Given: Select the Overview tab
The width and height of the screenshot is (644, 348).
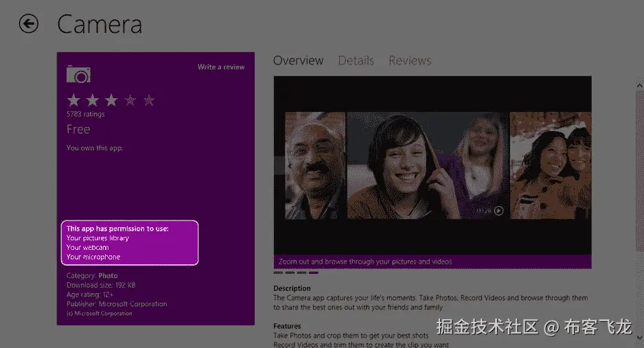Looking at the screenshot, I should pyautogui.click(x=298, y=60).
